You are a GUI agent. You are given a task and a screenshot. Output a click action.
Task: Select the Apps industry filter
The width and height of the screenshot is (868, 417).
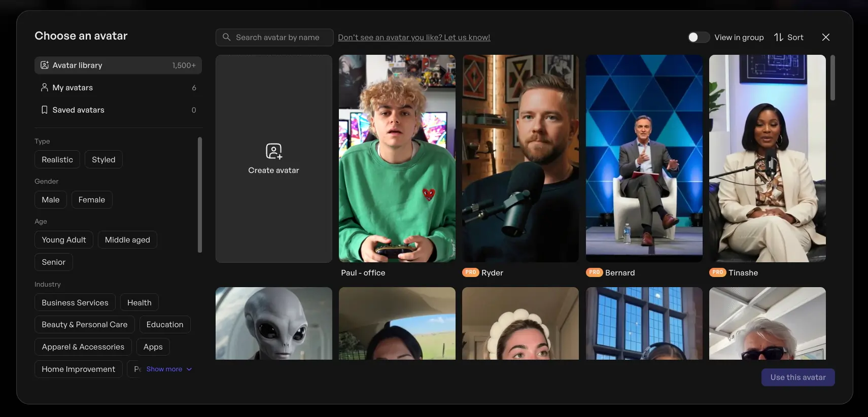tap(153, 346)
